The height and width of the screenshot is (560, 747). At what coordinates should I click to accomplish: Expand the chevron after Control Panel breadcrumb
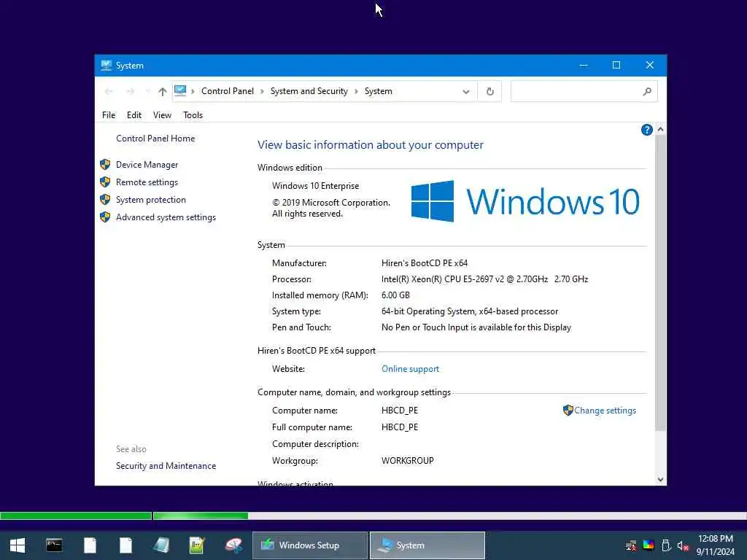click(x=262, y=91)
